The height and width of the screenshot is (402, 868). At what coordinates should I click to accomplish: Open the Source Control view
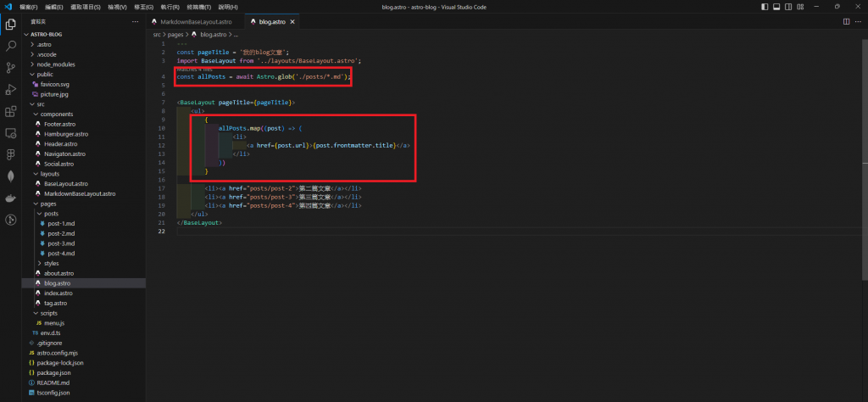pos(10,68)
